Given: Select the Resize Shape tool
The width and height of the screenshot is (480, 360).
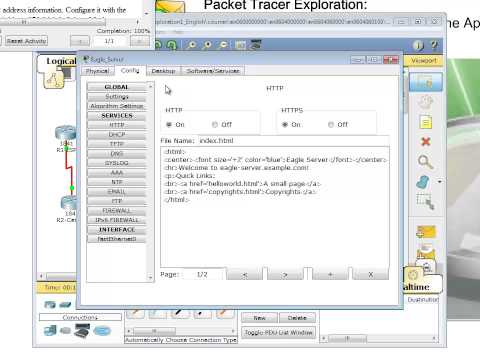Looking at the screenshot, I should coord(425,202).
